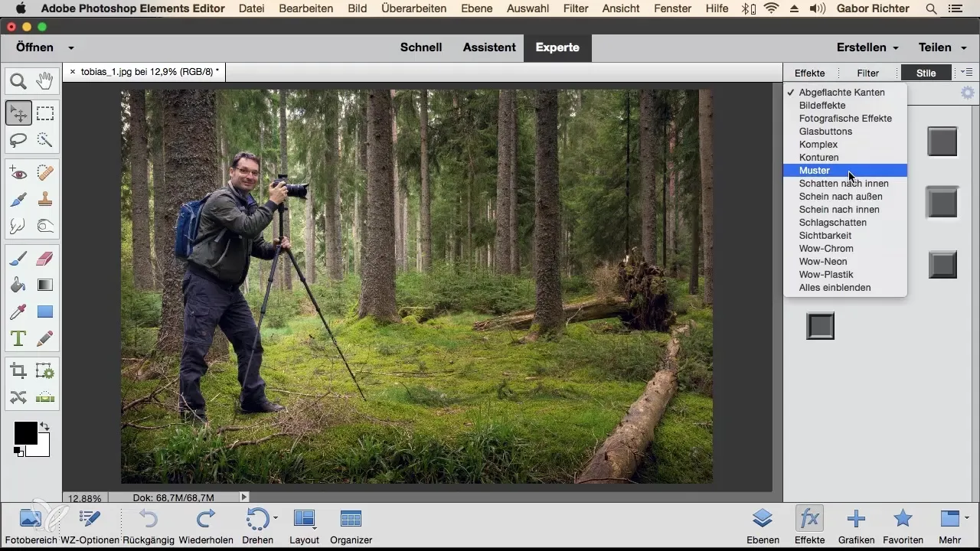980x551 pixels.
Task: Select the Zoom tool
Action: (x=18, y=80)
